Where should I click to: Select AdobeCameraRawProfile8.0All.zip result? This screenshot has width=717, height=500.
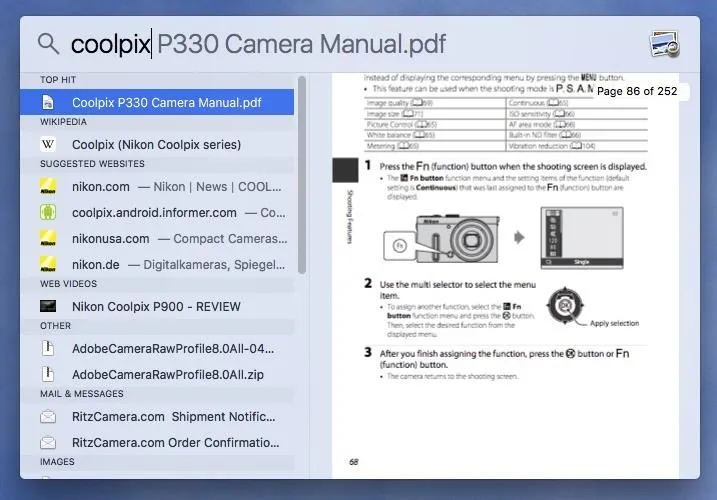(x=157, y=375)
